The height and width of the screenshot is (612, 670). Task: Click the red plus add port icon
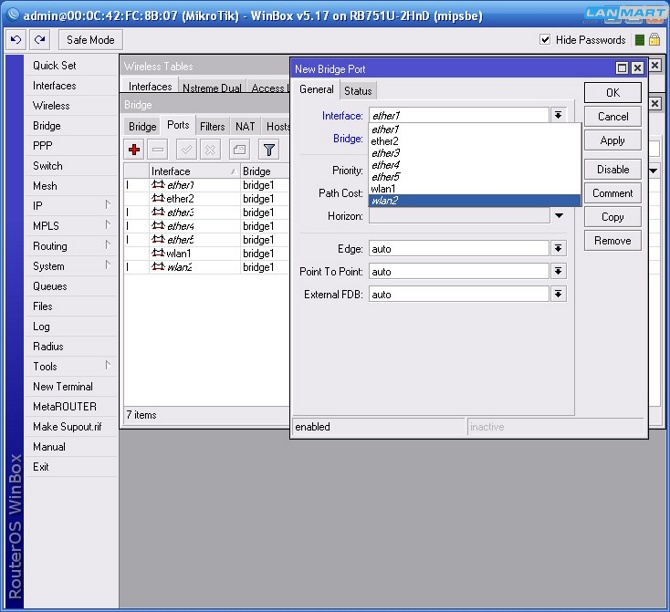click(134, 150)
